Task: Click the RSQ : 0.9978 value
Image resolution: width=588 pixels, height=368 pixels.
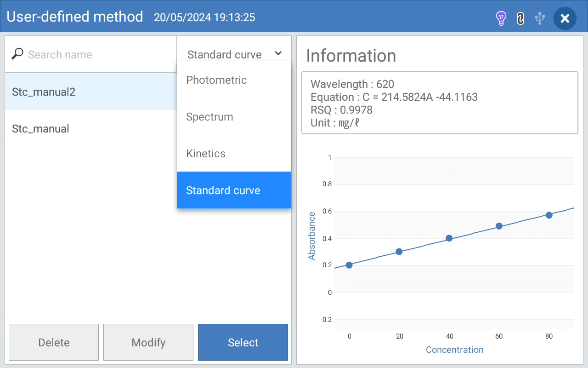Action: 341,110
